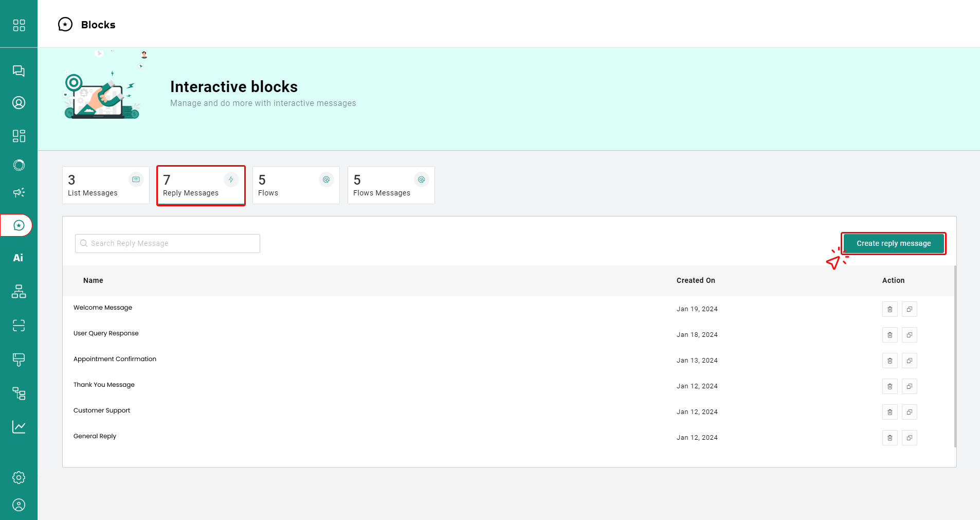Screen dimensions: 980x520
Task: Duplicate the Thank You Message reply
Action: tap(909, 386)
